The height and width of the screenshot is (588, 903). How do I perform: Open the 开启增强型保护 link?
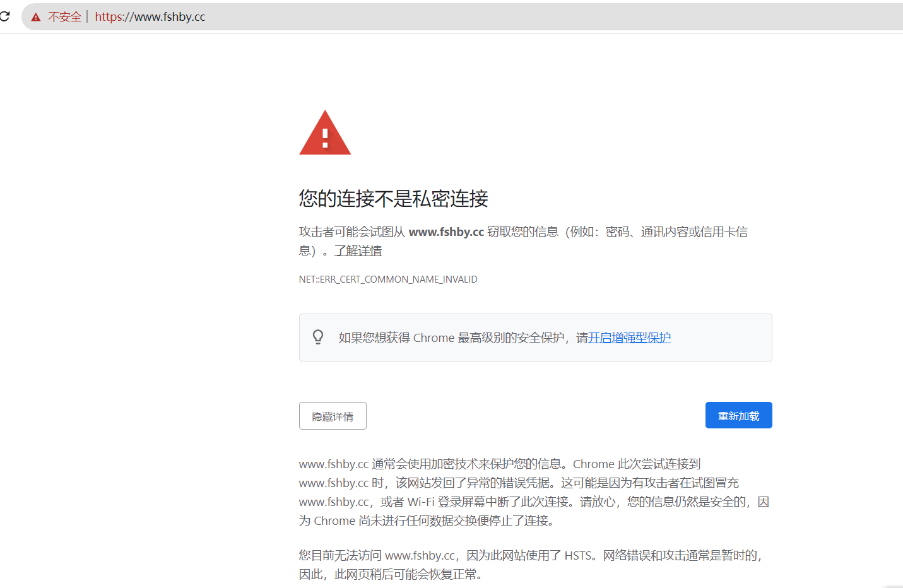[629, 338]
